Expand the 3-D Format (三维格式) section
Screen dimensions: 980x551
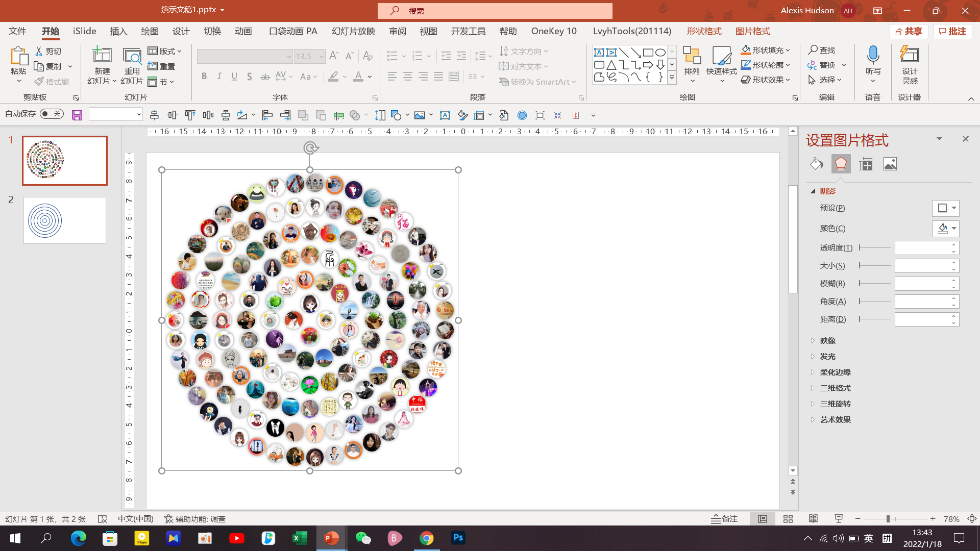(x=835, y=388)
